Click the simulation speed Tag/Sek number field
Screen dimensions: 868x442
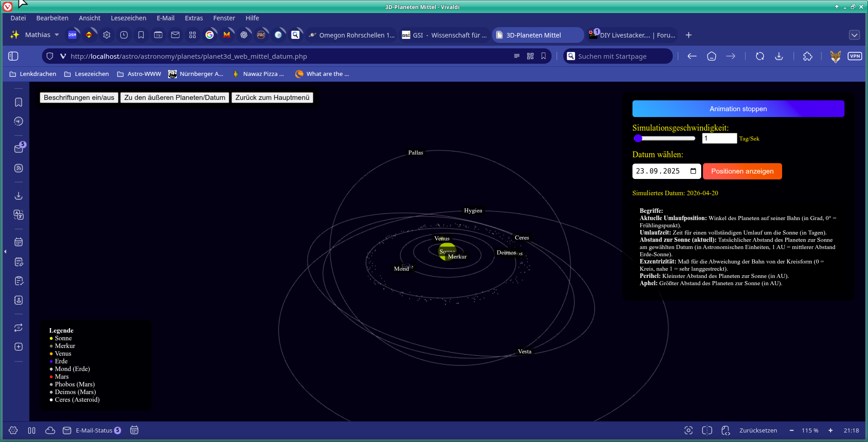[x=720, y=138]
